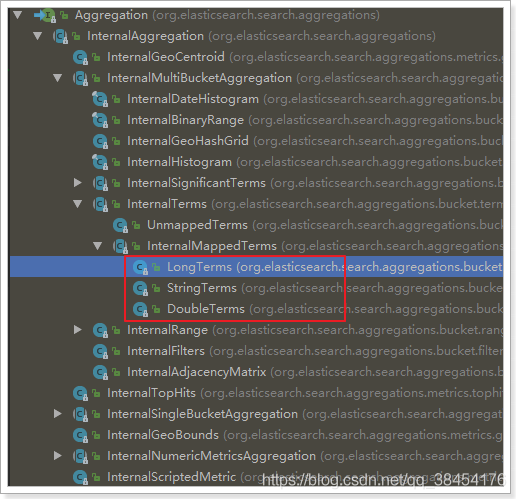Click the InternalBinaryRange class icon
This screenshot has height=499, width=516.
100,120
